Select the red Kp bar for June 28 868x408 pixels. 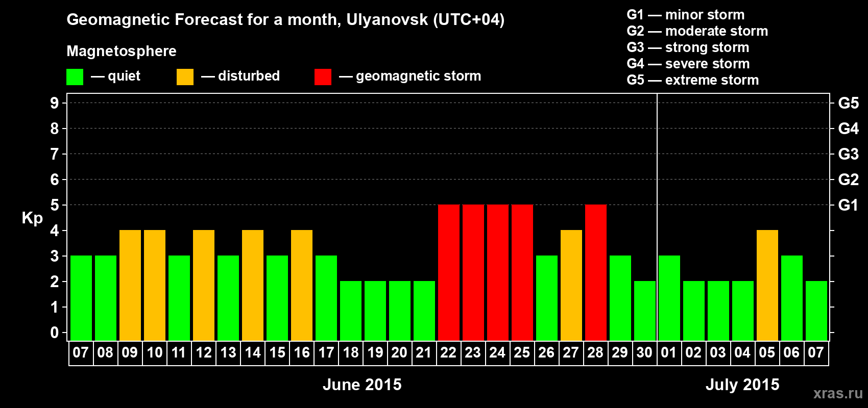click(596, 273)
